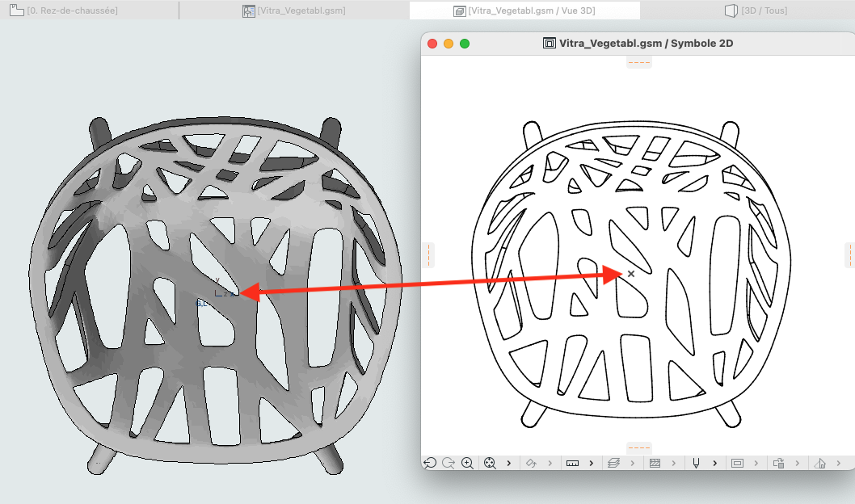Open the Vitra_Vegetabl.gsm tab
855x504 pixels.
tap(294, 10)
